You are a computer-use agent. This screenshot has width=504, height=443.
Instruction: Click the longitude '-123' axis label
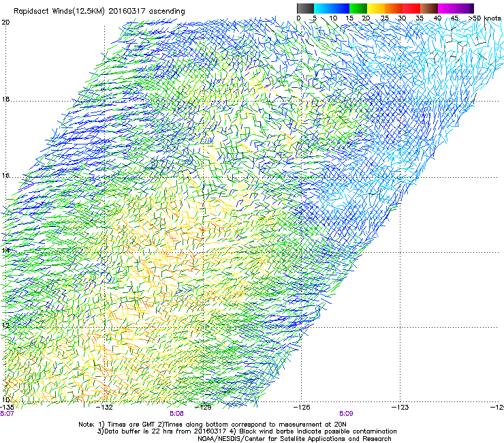[x=400, y=408]
